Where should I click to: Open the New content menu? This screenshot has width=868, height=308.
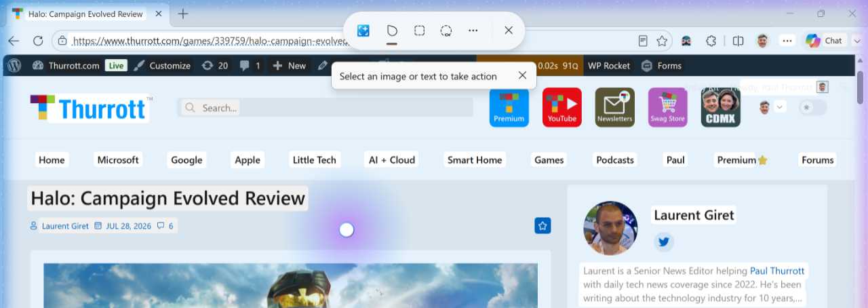click(x=290, y=65)
